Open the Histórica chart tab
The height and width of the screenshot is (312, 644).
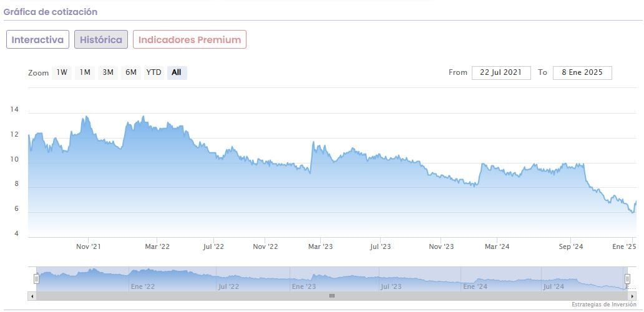tap(101, 39)
